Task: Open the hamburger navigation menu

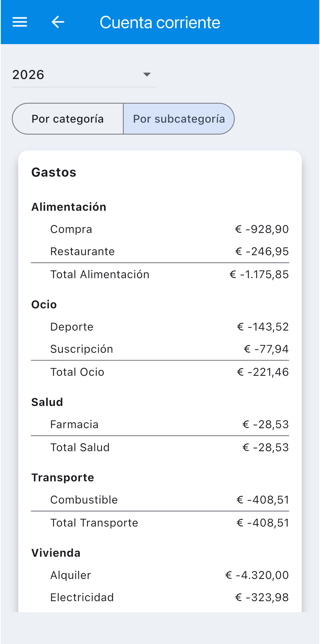Action: [x=20, y=22]
